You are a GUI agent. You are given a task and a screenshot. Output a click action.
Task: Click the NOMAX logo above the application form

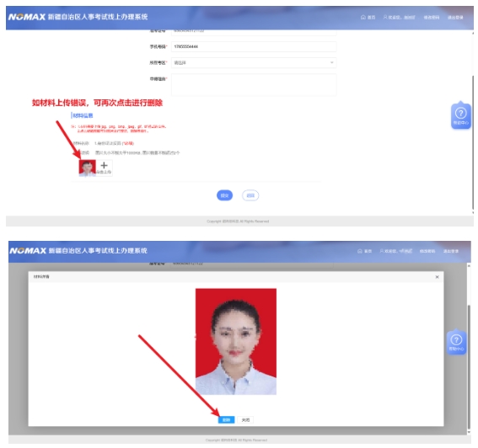[x=27, y=17]
